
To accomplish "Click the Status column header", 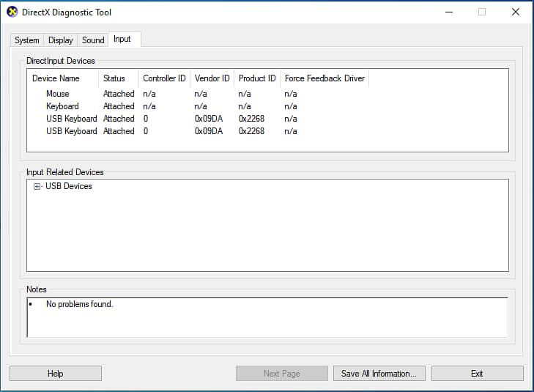I will pos(119,78).
